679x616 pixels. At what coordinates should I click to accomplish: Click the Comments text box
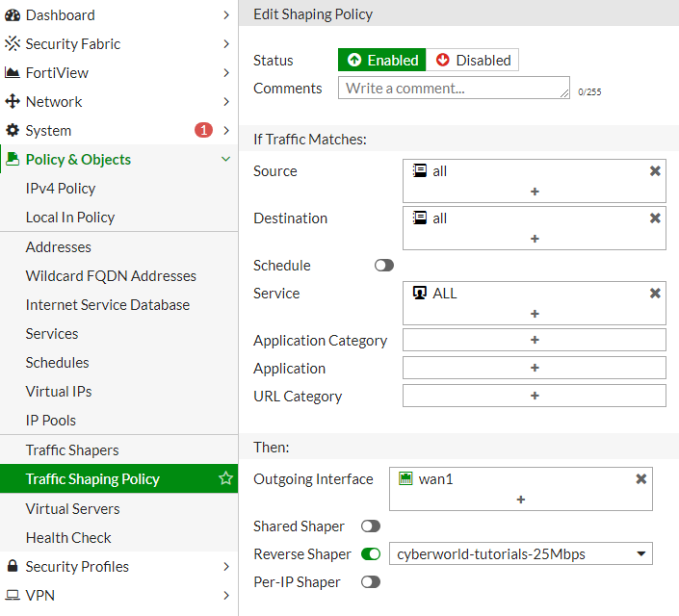click(x=454, y=88)
